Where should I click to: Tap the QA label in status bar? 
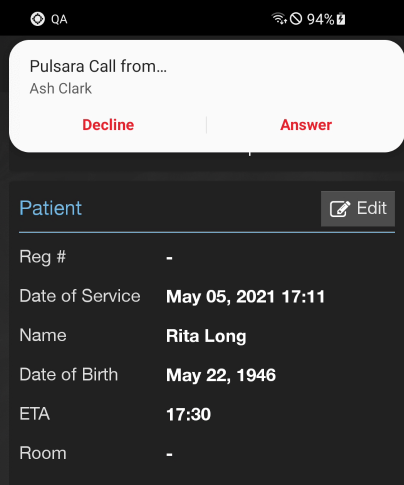[x=59, y=19]
